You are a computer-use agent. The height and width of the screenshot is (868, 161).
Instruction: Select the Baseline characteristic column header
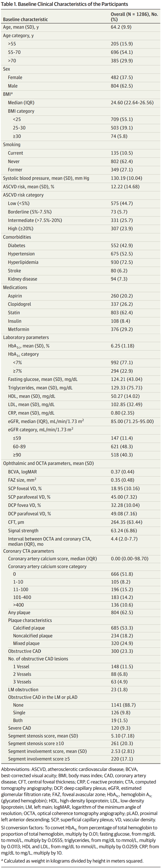pos(25,20)
